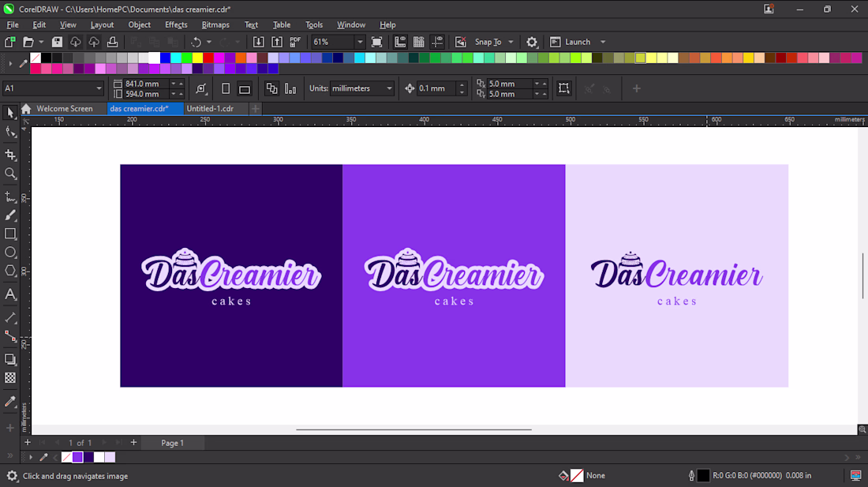Screen dimensions: 868x487
Task: Apply layout to all pages toggle
Action: point(271,88)
